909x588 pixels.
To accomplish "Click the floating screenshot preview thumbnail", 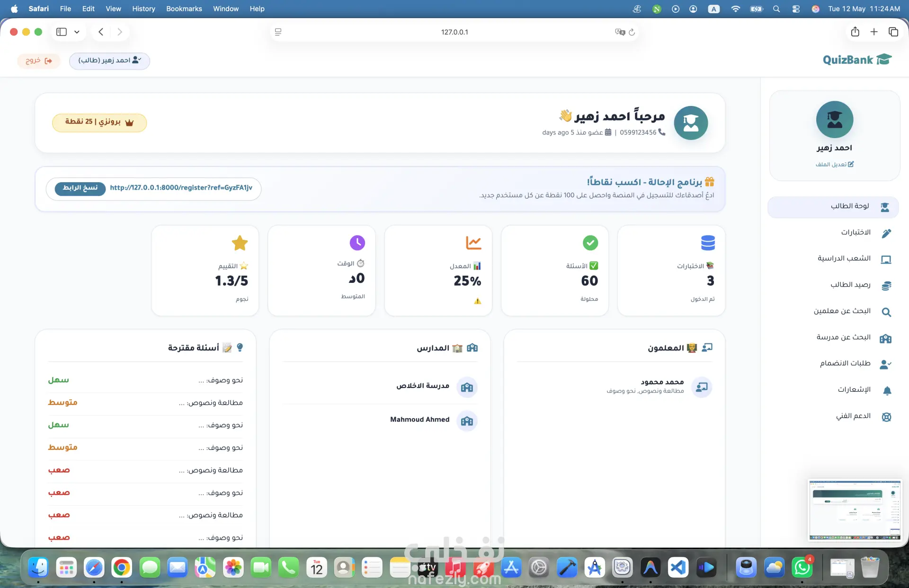I will pyautogui.click(x=855, y=509).
